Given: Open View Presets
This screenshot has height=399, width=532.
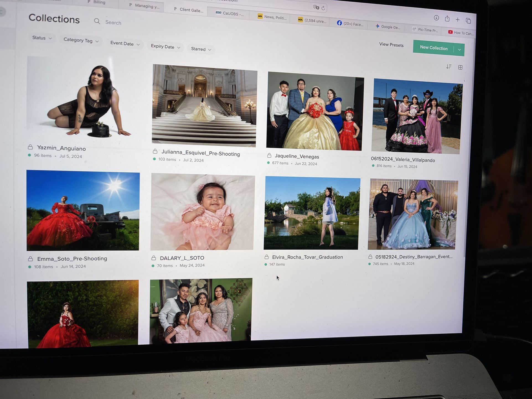Looking at the screenshot, I should tap(391, 45).
